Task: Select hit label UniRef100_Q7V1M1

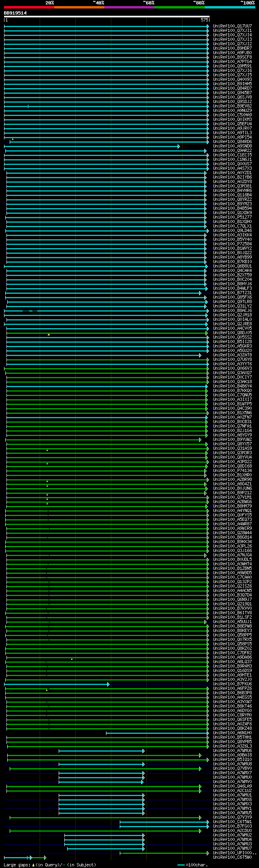Action: pos(232,497)
